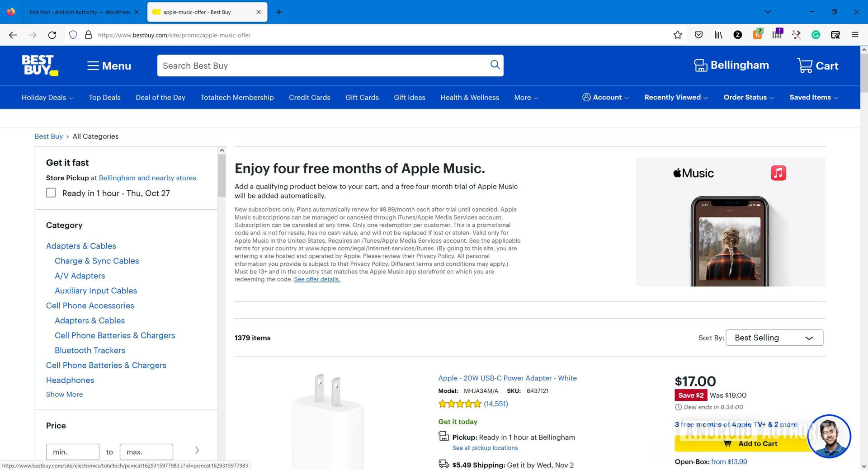This screenshot has height=470, width=868.
Task: Open the shopping Cart
Action: [x=818, y=66]
